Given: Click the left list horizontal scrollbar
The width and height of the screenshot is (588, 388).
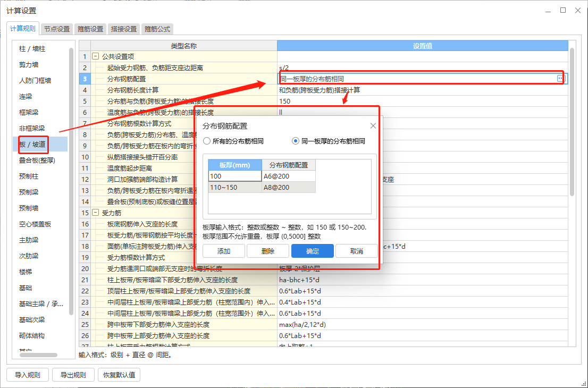Looking at the screenshot, I should pyautogui.click(x=39, y=355).
